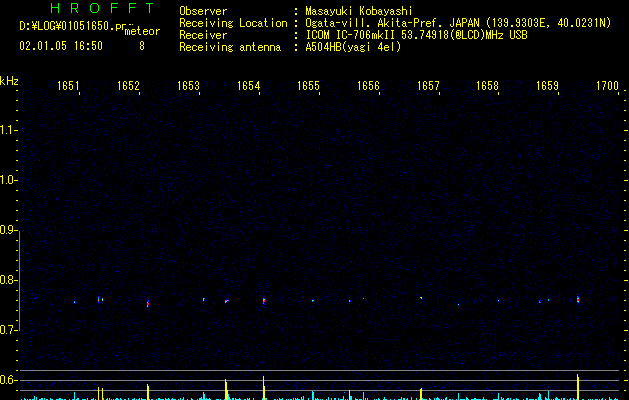Click the 1656 time axis label

(368, 86)
